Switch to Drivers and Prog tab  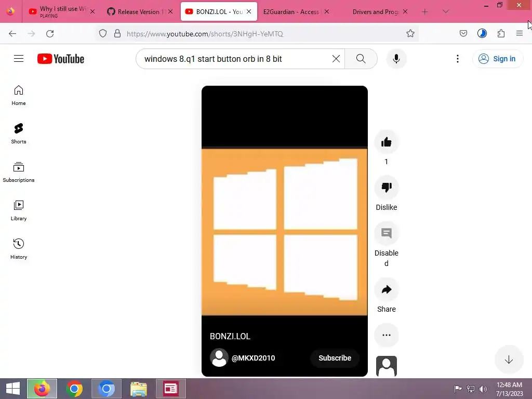pos(375,11)
